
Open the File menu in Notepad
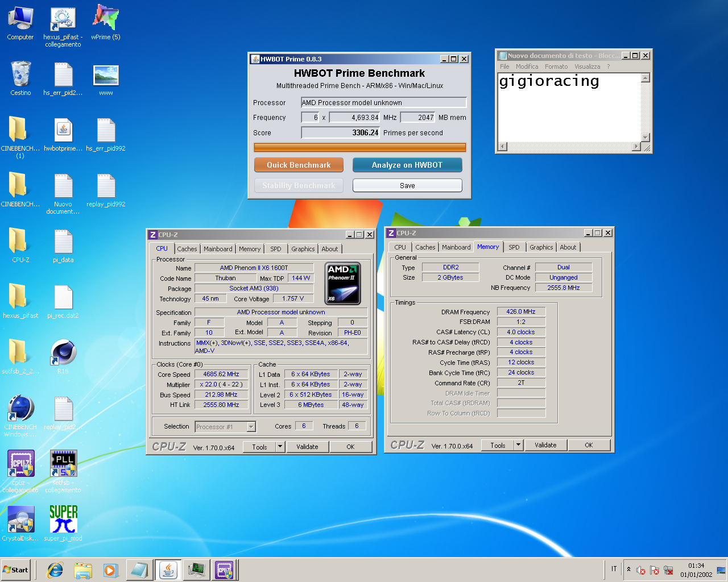(x=504, y=66)
